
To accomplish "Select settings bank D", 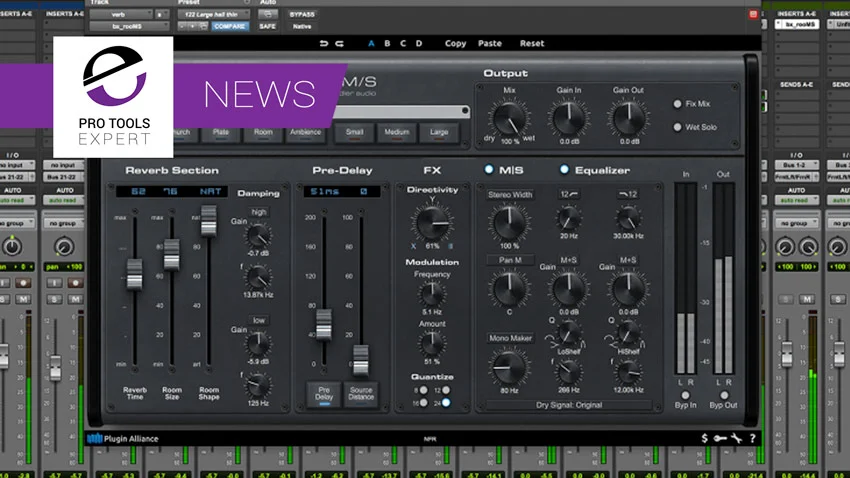I will [418, 43].
